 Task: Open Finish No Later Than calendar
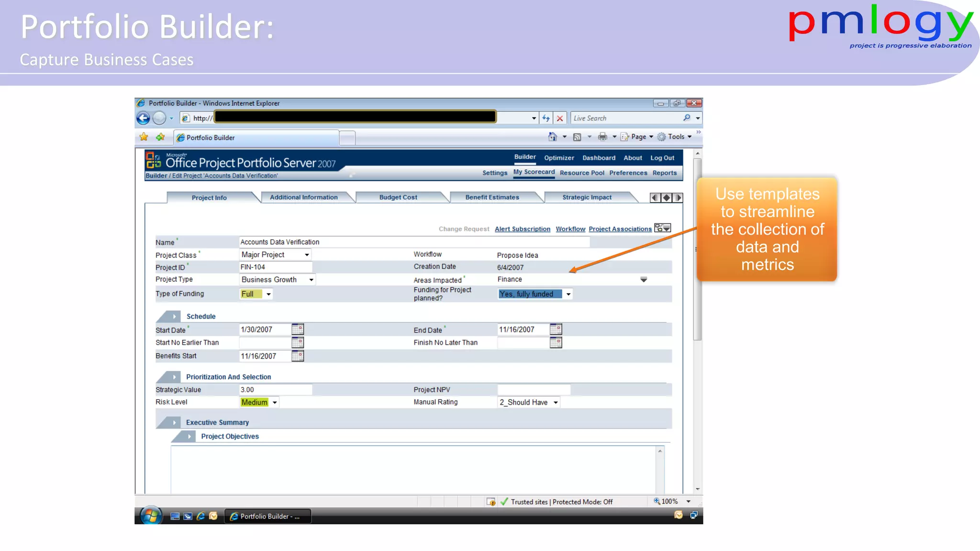coord(556,342)
